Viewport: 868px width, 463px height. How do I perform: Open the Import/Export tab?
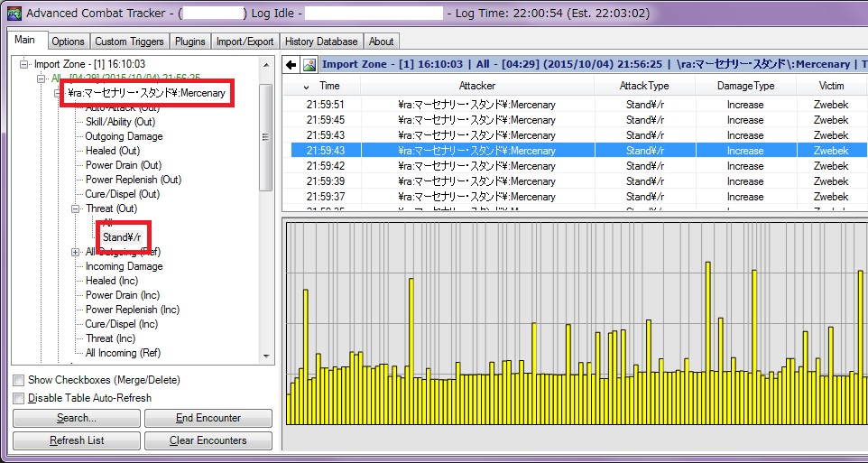(245, 42)
